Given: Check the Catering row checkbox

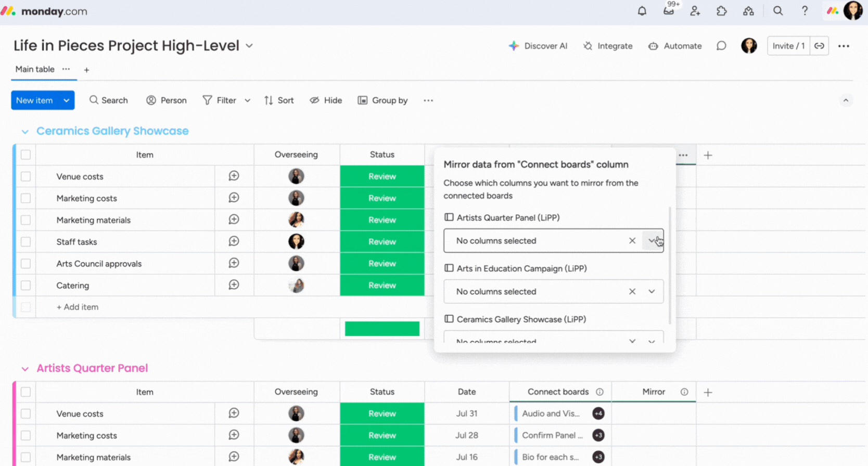Looking at the screenshot, I should point(25,286).
